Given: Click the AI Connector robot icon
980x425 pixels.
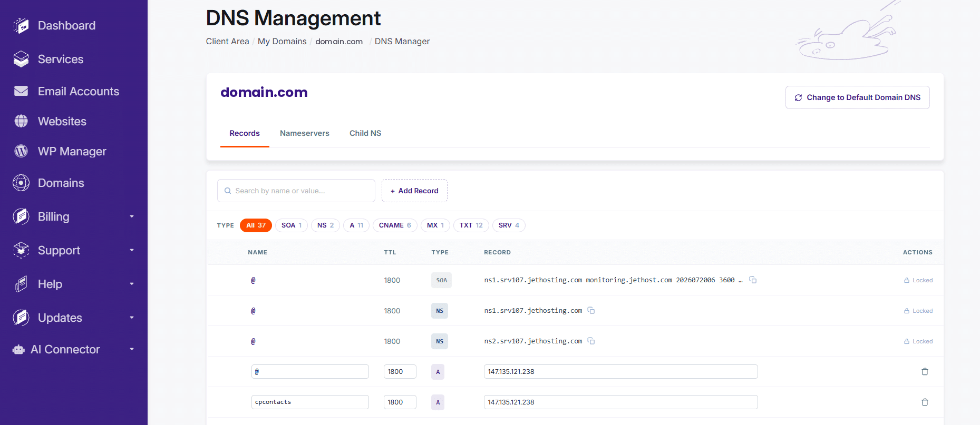Looking at the screenshot, I should tap(18, 350).
